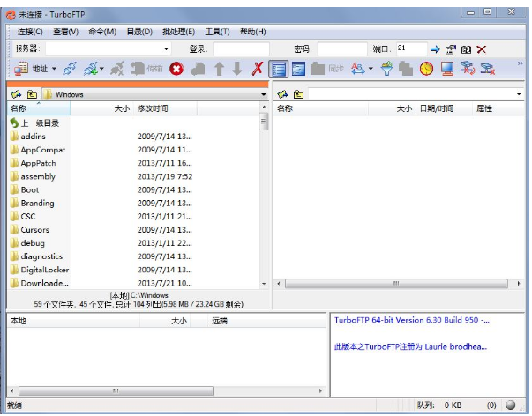Viewport: 532px width, 416px height.
Task: Click the local list scroll down arrow
Action: point(264,284)
